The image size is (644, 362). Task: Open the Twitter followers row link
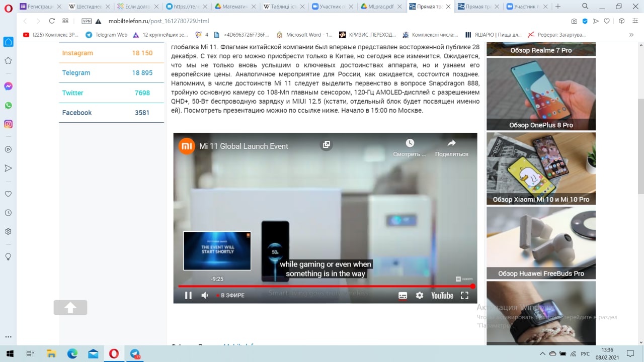111,93
